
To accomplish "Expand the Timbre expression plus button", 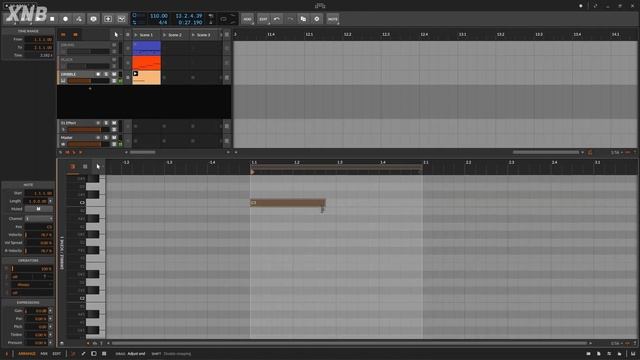I will tap(51, 335).
